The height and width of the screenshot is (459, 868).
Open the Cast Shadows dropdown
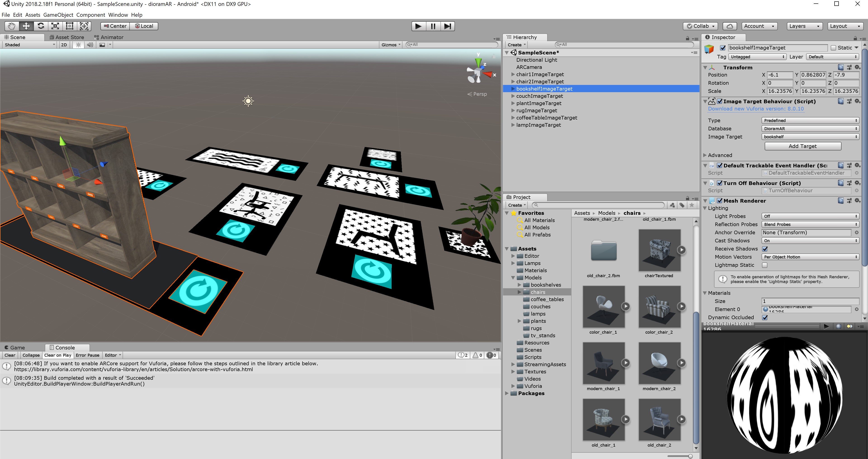coord(810,240)
